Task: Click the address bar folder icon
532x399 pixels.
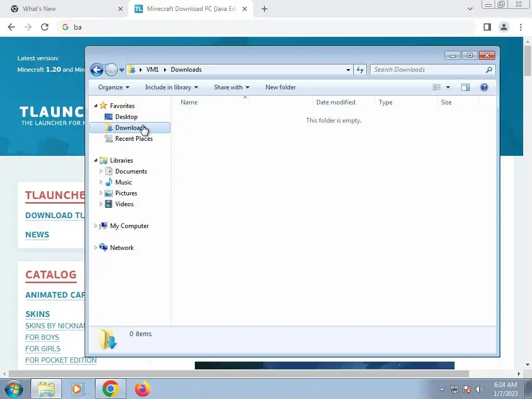Action: pos(131,70)
